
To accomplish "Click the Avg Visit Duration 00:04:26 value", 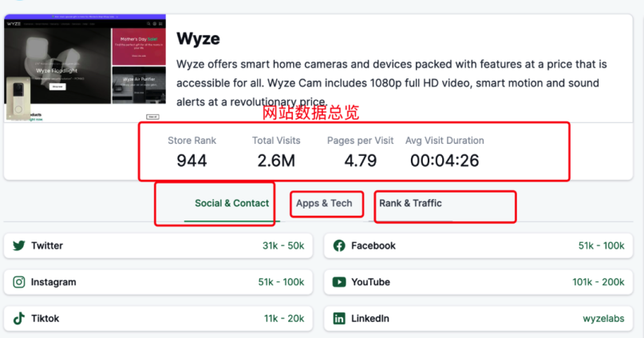I will tap(444, 161).
